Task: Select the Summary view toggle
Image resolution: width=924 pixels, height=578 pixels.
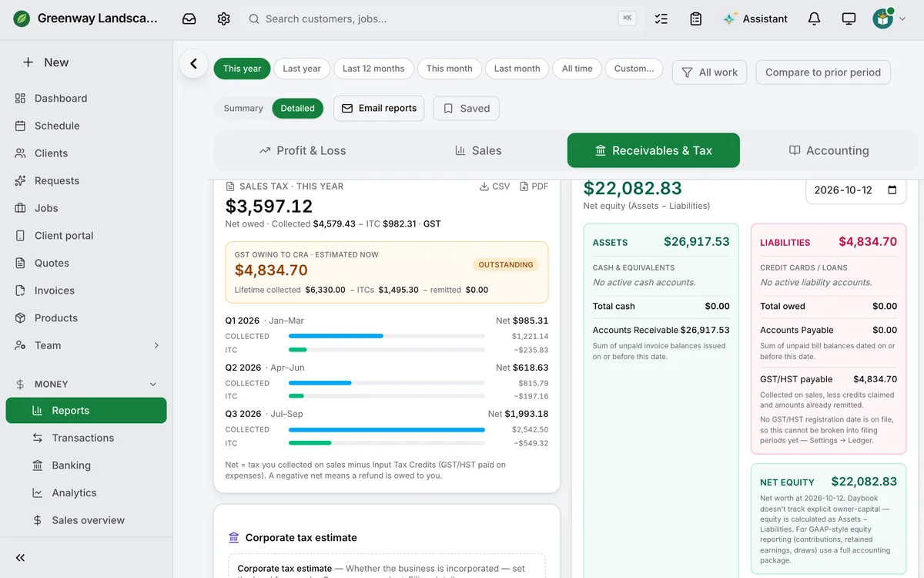Action: [243, 108]
